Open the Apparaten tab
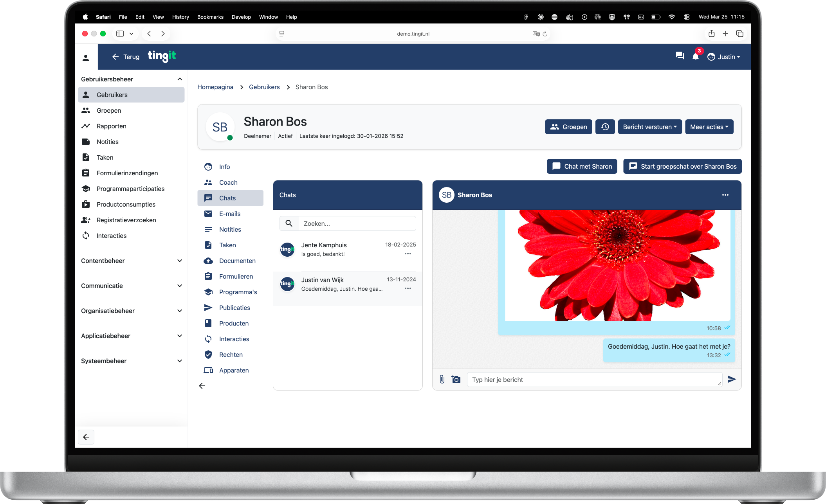The width and height of the screenshot is (826, 504). 231,370
